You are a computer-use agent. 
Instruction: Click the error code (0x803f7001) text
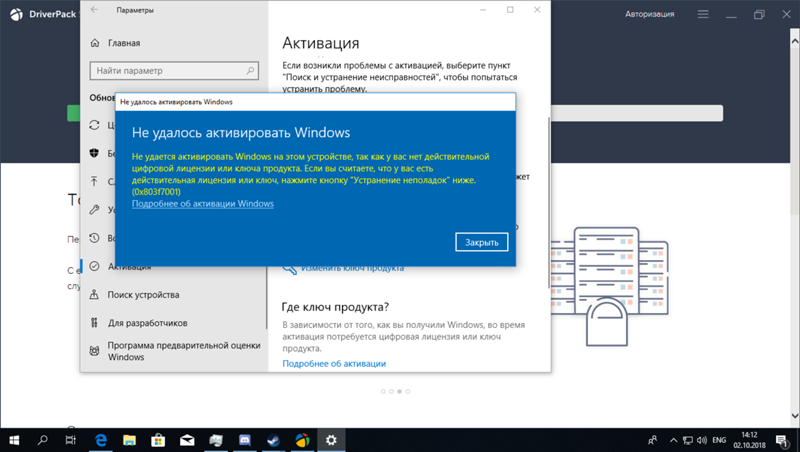coord(156,192)
